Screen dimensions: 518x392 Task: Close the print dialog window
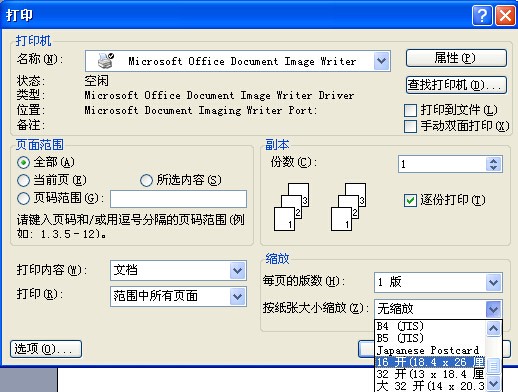pos(505,15)
